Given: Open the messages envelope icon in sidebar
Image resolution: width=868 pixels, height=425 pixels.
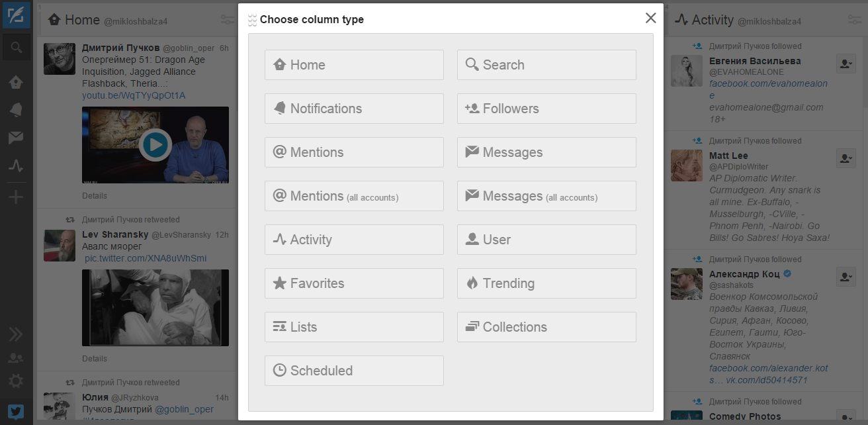Looking at the screenshot, I should pos(16,138).
